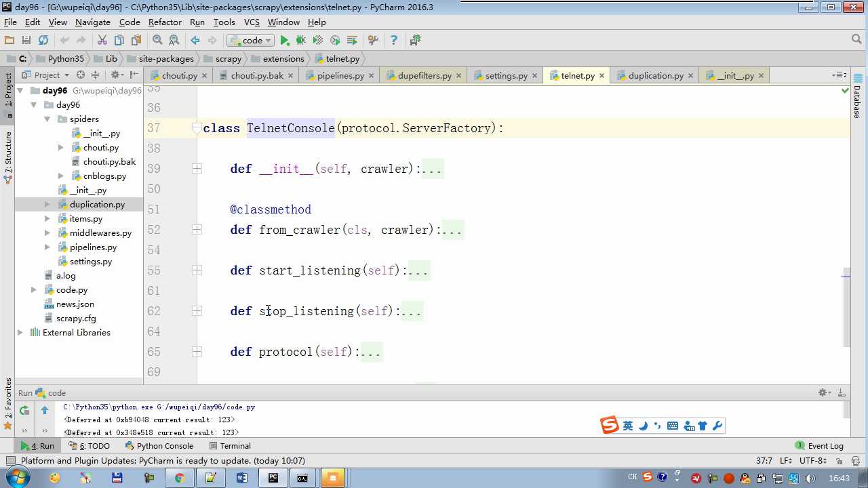The height and width of the screenshot is (488, 868).
Task: Click the up arrow in Run panel
Action: (45, 410)
